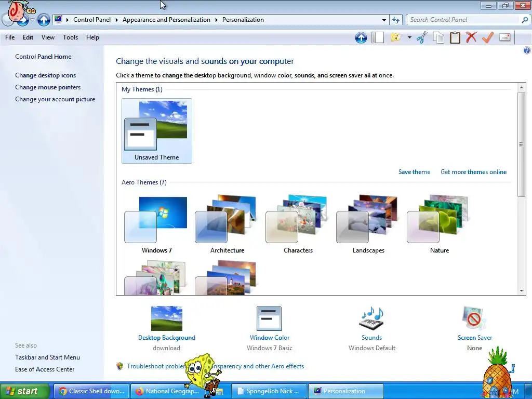Switch to Classic Shell Chrome taskbar item
The image size is (532, 399).
coord(91,391)
